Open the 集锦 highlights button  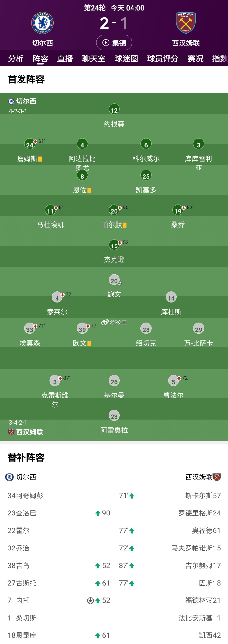114,42
